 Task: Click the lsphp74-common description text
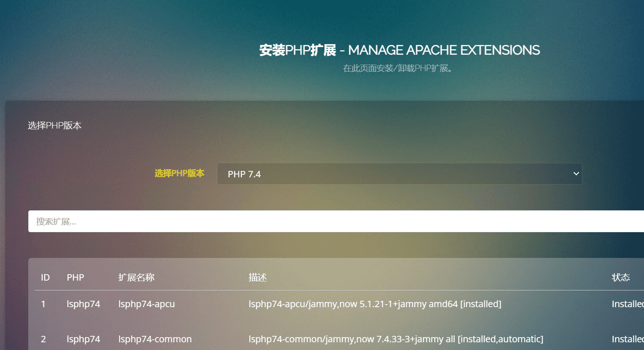[x=396, y=339]
